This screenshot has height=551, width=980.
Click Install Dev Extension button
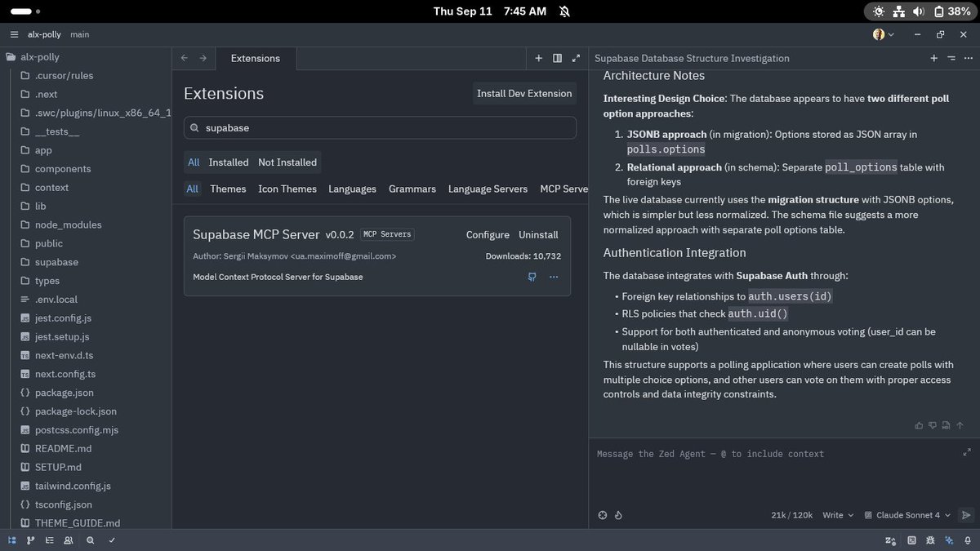coord(523,93)
